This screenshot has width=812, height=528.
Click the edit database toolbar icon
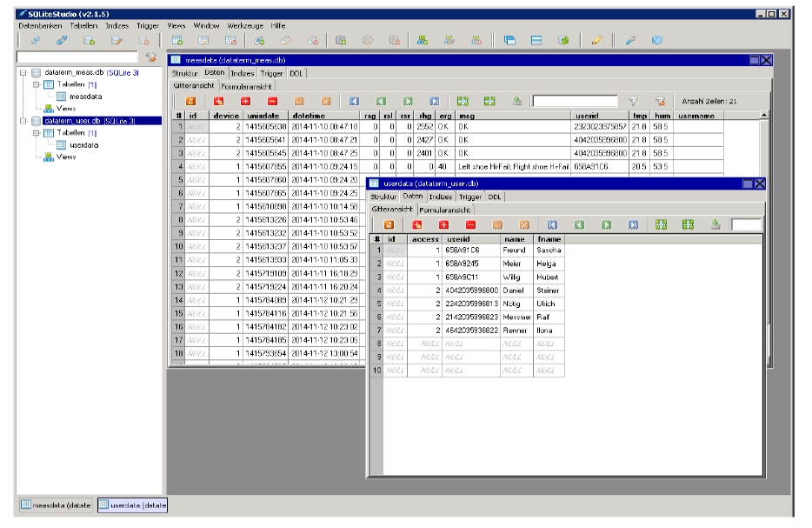pyautogui.click(x=116, y=40)
